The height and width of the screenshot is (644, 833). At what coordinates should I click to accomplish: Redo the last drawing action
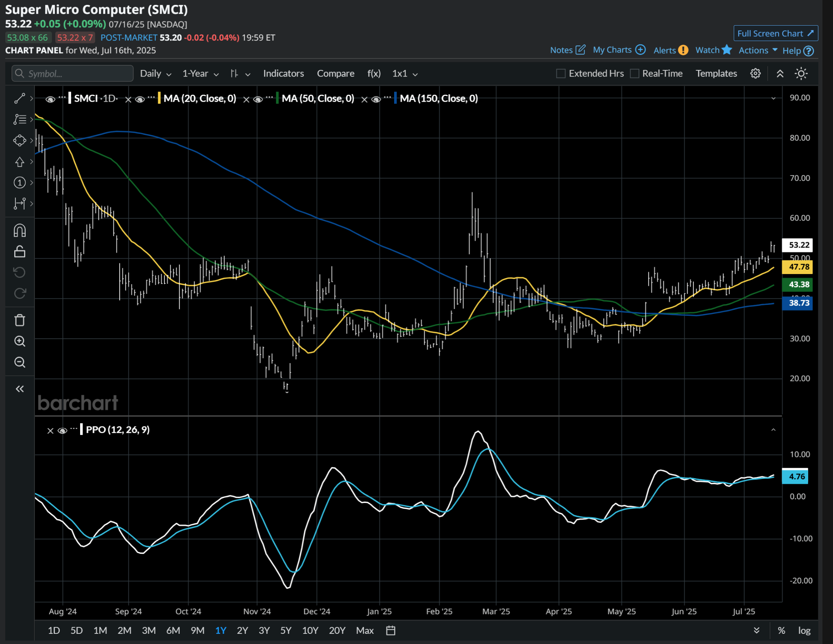click(20, 293)
